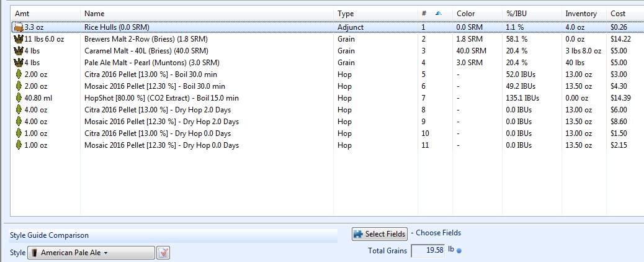
Task: Click the 3 lbs 8.0 oz inventory cell
Action: [x=583, y=51]
